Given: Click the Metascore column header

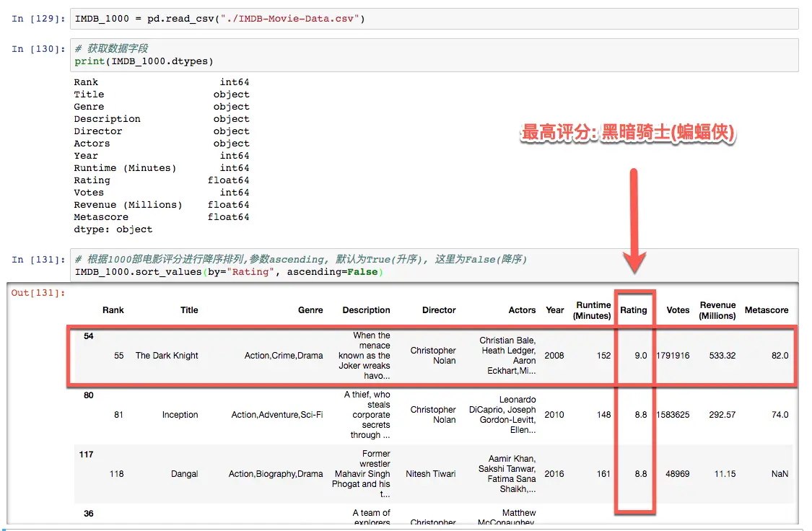Looking at the screenshot, I should point(767,310).
